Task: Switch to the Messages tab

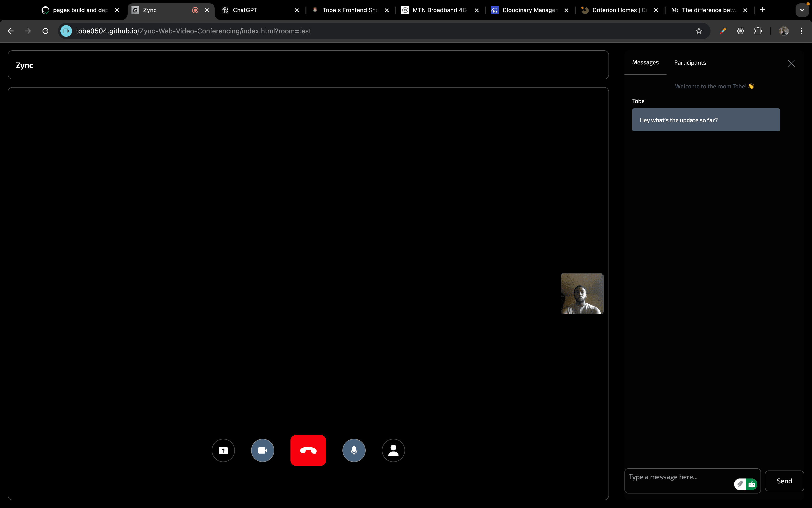Action: click(645, 62)
